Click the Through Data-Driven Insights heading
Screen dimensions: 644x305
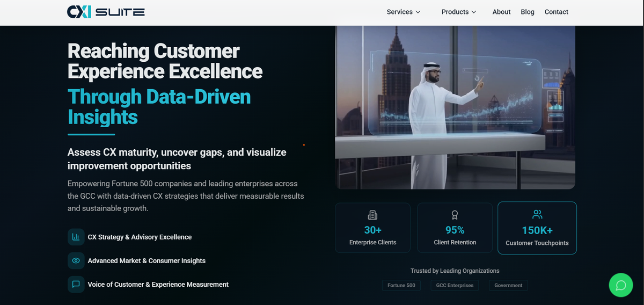(x=159, y=106)
